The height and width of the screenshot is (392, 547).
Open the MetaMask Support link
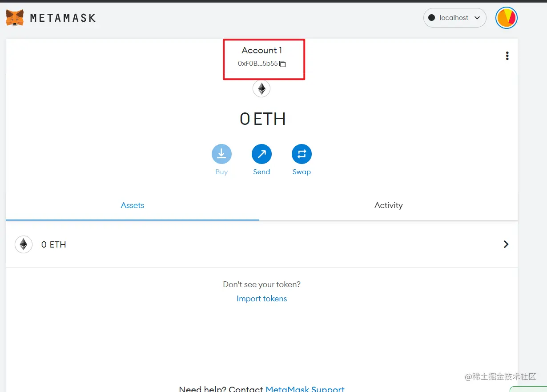[305, 389]
